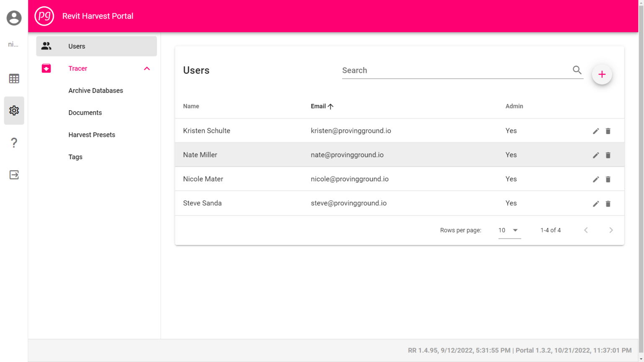Delete Nate Miller using the trash icon

click(608, 155)
